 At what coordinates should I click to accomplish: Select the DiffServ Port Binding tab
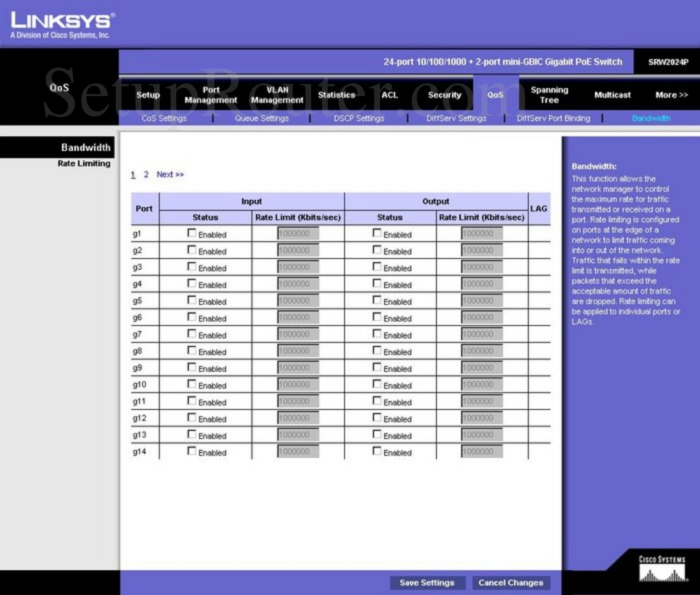coord(553,118)
